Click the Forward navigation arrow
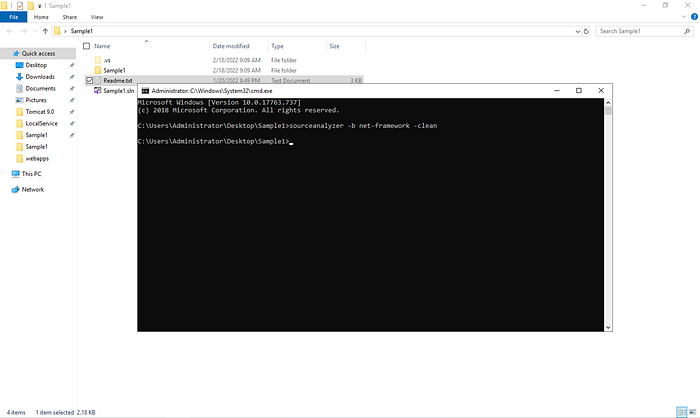 coord(24,31)
